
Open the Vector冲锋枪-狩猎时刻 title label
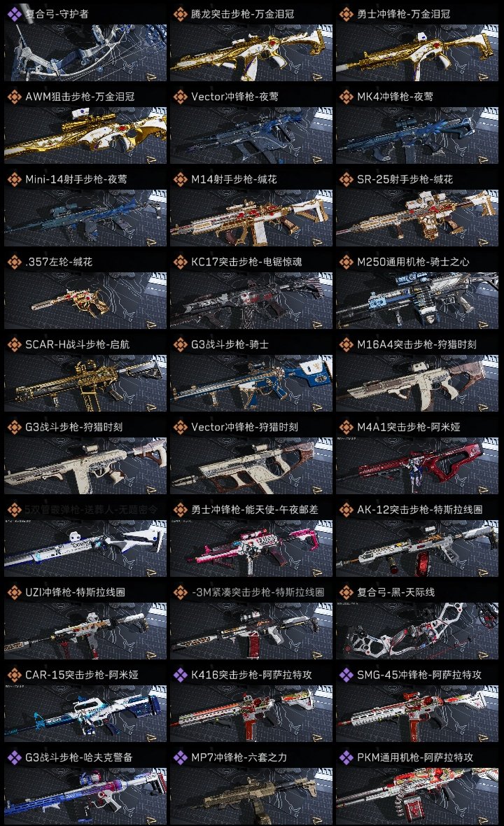(245, 427)
